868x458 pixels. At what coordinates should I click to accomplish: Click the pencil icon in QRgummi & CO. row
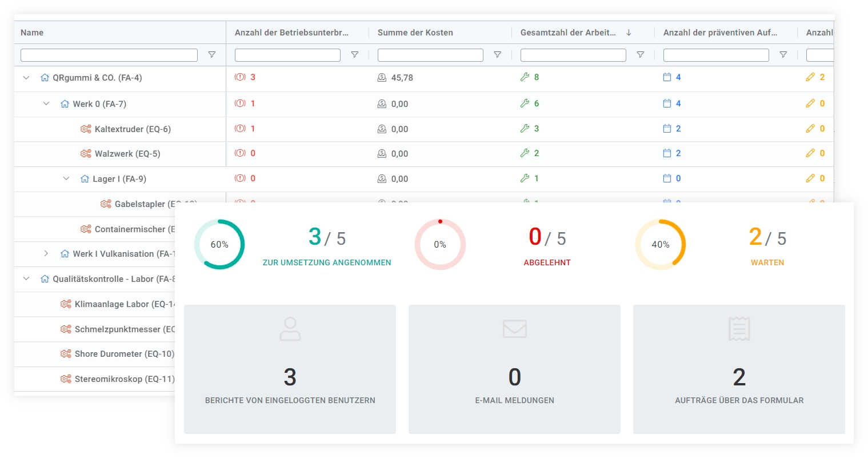coord(810,77)
